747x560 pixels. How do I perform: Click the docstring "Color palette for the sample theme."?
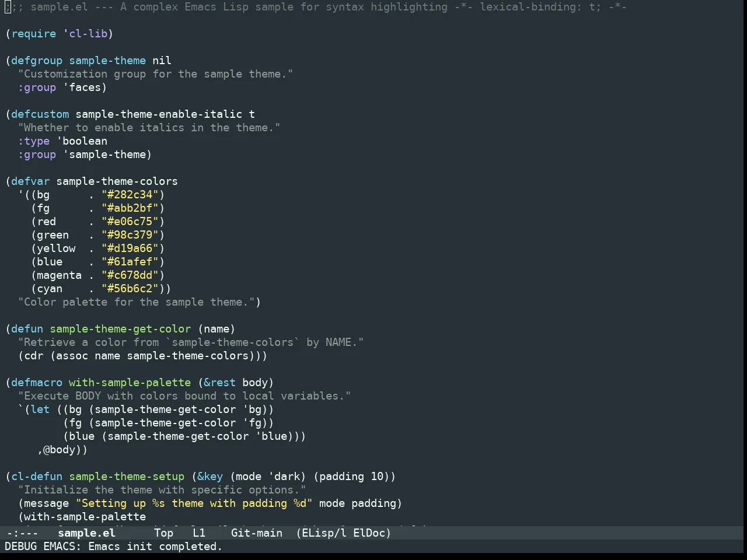click(x=137, y=302)
